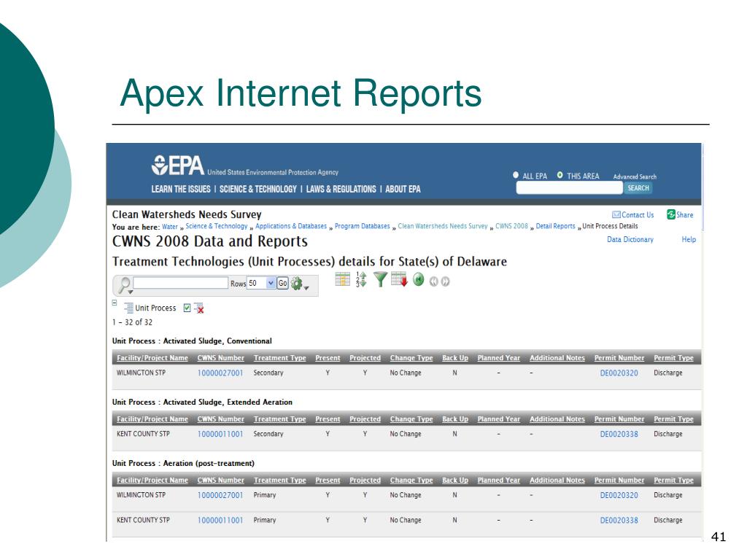Screen dimensions: 747x560
Task: Click the Sort numbered arrows icon
Action: (x=361, y=279)
